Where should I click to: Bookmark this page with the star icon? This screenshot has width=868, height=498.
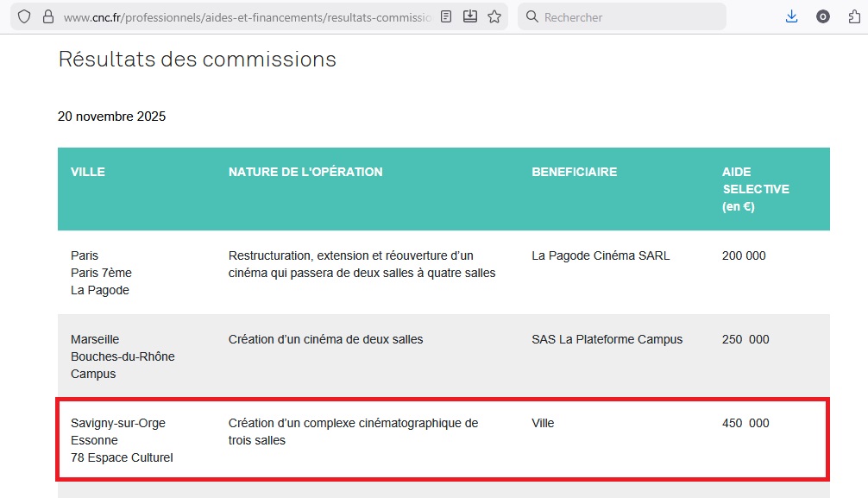[x=494, y=16]
